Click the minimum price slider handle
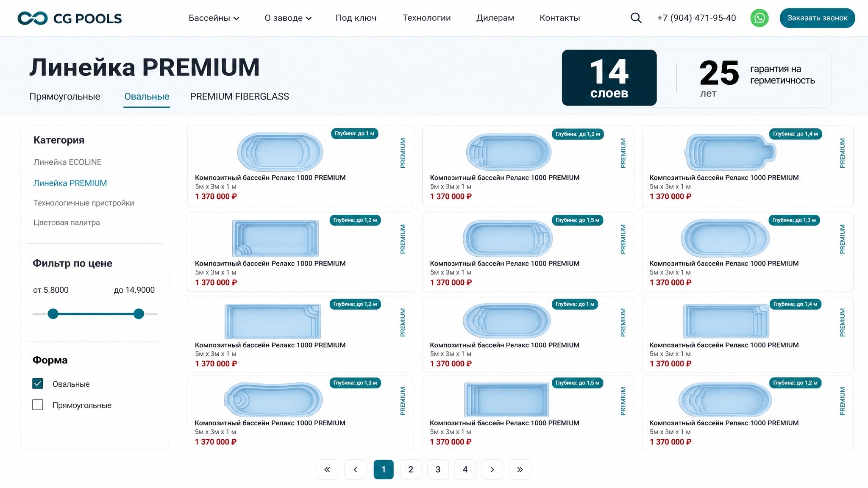868x488 pixels. point(53,314)
